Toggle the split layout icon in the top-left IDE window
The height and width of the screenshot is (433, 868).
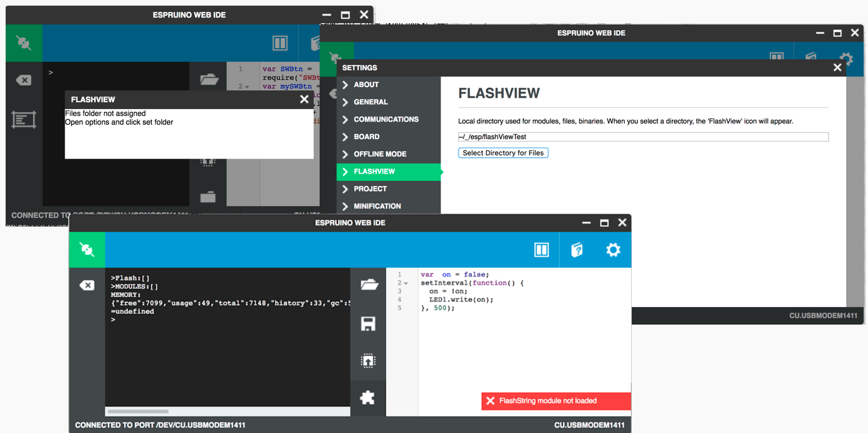coord(280,43)
